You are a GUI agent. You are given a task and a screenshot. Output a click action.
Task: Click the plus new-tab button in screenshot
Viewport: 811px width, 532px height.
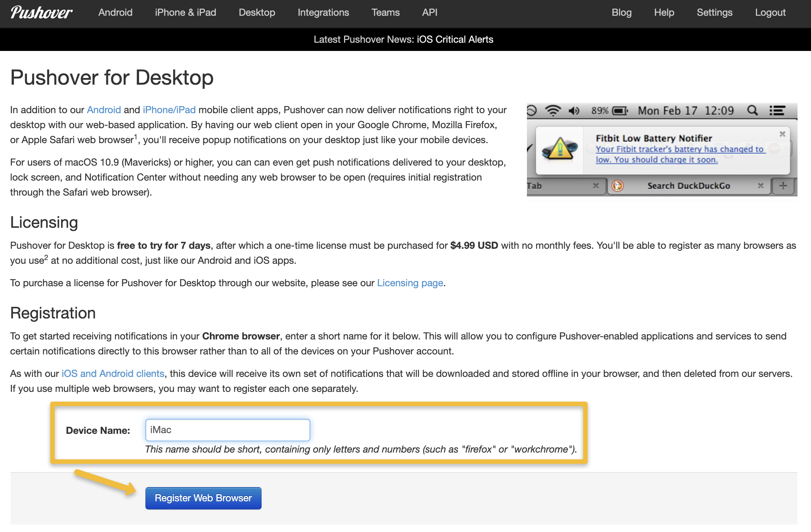click(x=783, y=186)
